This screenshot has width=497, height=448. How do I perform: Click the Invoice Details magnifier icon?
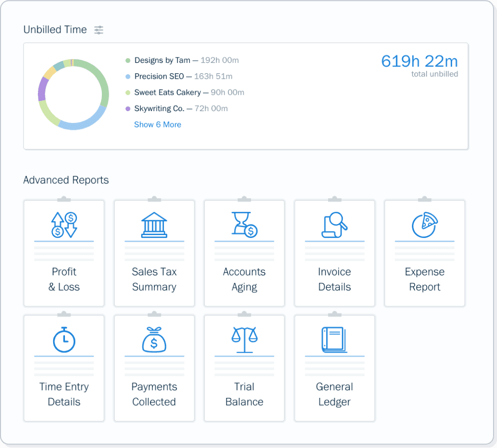click(x=334, y=225)
